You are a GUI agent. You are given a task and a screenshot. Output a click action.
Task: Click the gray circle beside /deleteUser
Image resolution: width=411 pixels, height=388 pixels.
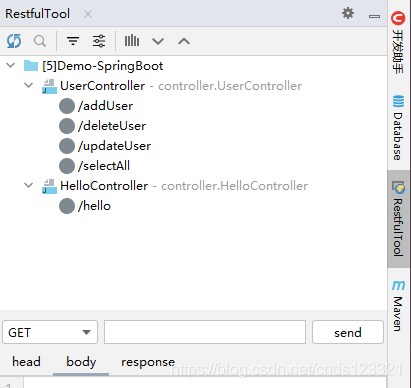[x=67, y=126]
